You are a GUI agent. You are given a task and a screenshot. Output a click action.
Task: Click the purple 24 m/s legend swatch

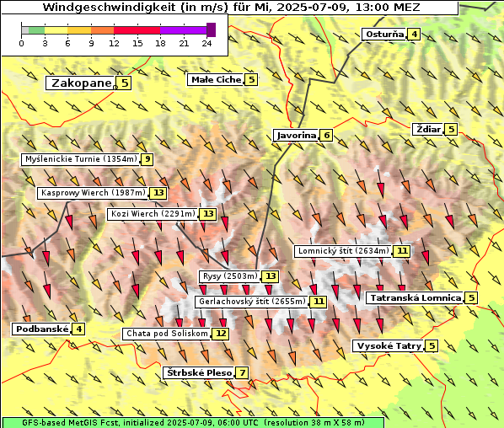(212, 29)
